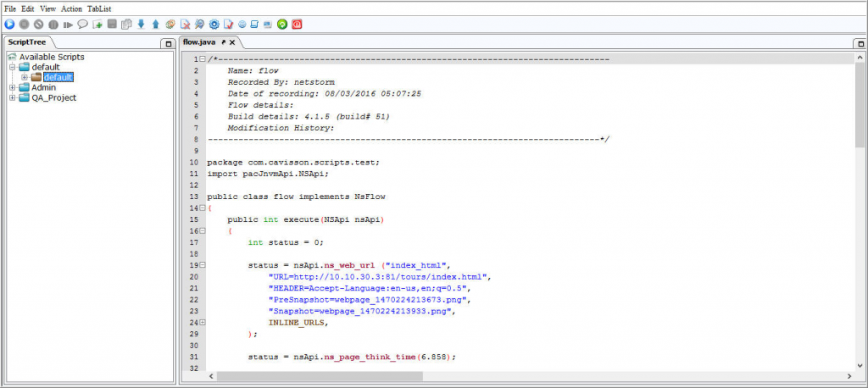Viewport: 868px width, 388px height.
Task: Click the speech bubble comment icon
Action: point(82,25)
